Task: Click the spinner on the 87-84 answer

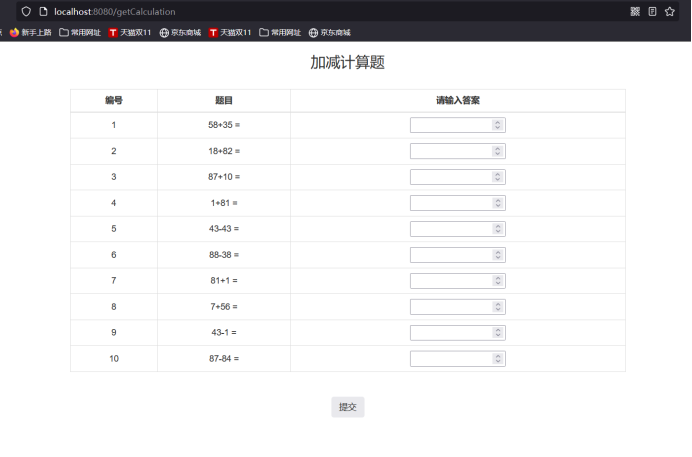Action: click(x=498, y=359)
